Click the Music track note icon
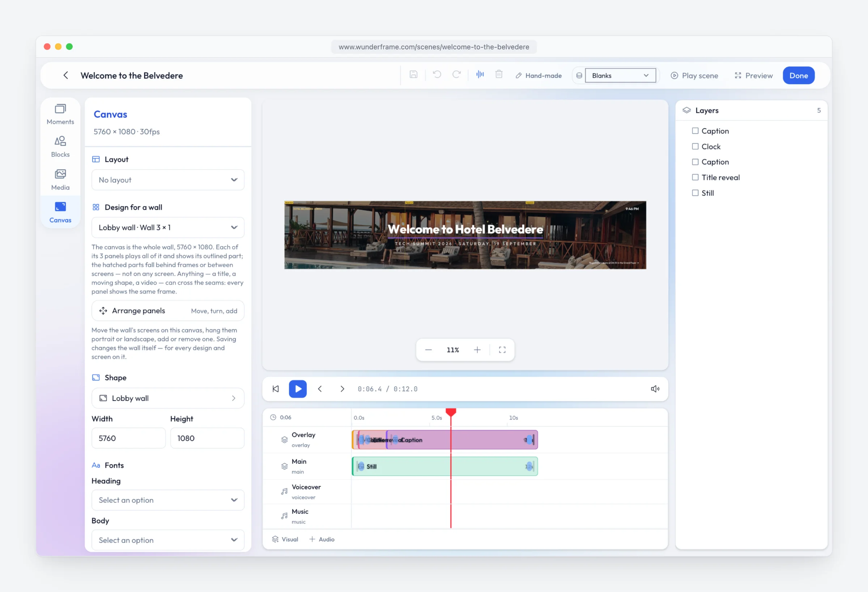The image size is (868, 592). tap(284, 516)
